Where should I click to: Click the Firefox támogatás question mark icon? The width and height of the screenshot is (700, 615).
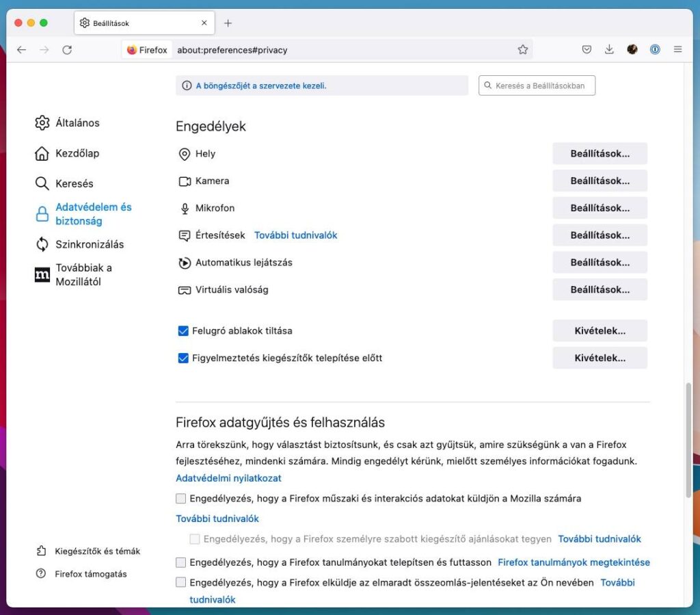click(40, 573)
